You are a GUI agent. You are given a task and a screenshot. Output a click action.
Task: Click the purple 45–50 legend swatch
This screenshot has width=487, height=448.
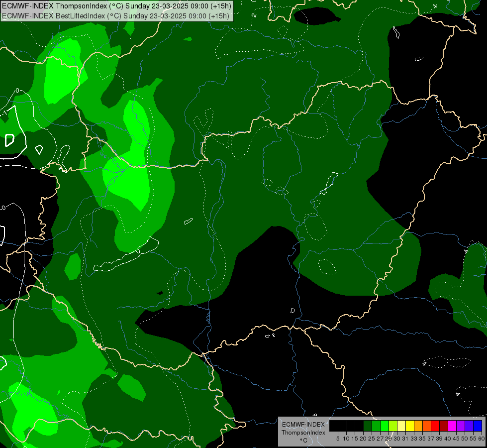coord(461,426)
